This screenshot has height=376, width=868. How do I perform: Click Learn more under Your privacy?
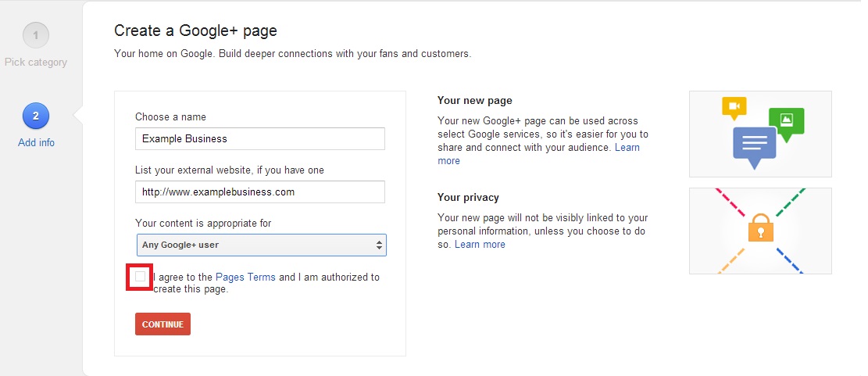pyautogui.click(x=480, y=244)
